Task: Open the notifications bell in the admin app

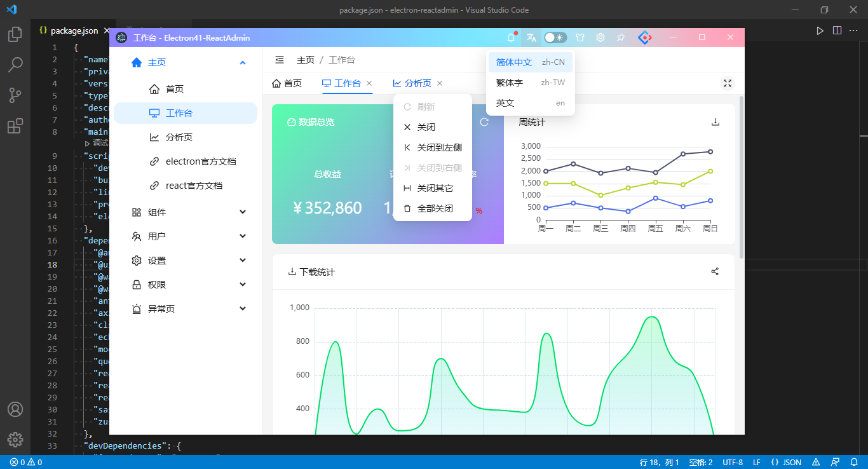Action: click(x=511, y=37)
